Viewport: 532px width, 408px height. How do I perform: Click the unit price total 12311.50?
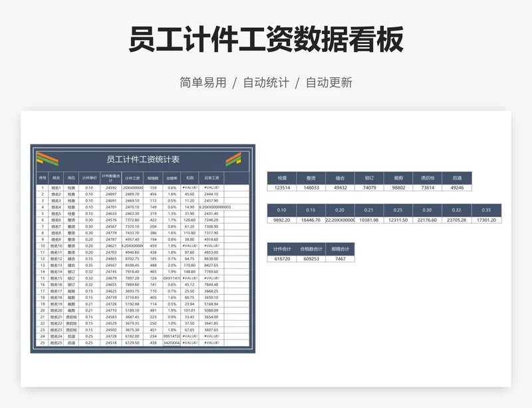pyautogui.click(x=398, y=220)
